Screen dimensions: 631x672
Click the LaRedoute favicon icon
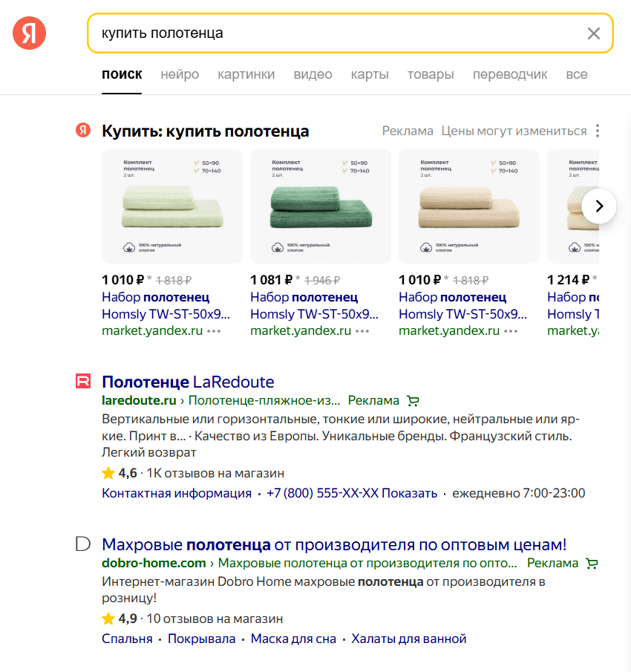tap(83, 381)
